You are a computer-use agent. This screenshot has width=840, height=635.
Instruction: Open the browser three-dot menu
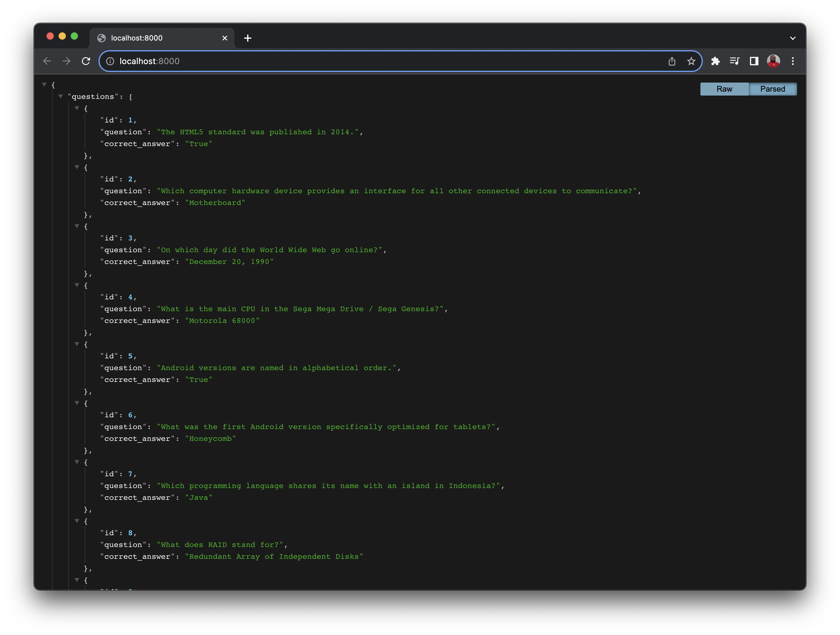[793, 61]
